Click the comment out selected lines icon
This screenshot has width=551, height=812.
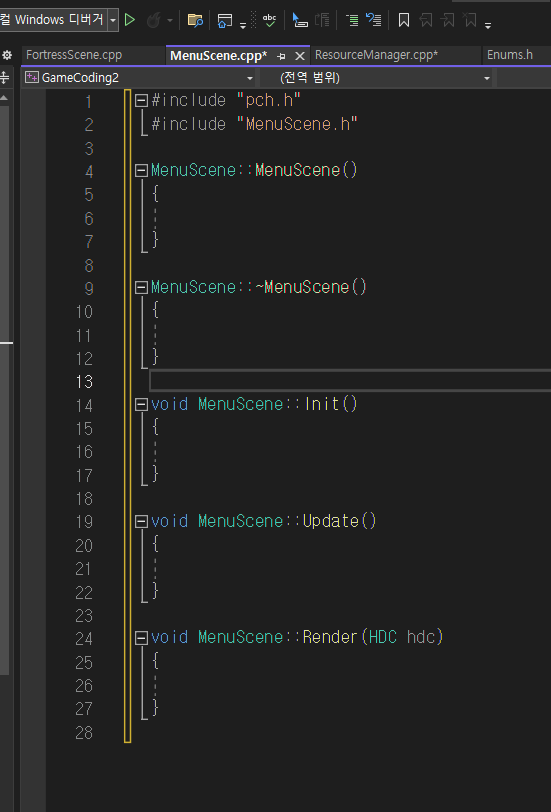point(352,20)
